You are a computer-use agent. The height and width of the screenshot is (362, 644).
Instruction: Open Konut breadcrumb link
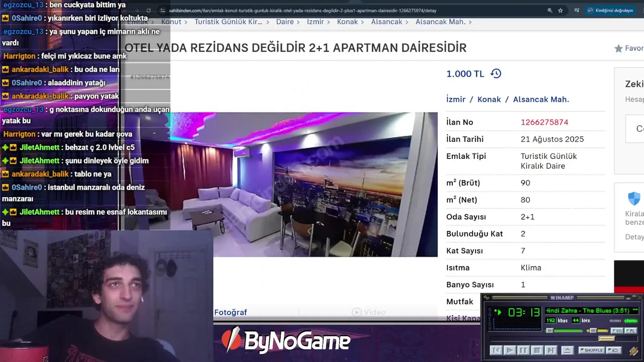[171, 22]
